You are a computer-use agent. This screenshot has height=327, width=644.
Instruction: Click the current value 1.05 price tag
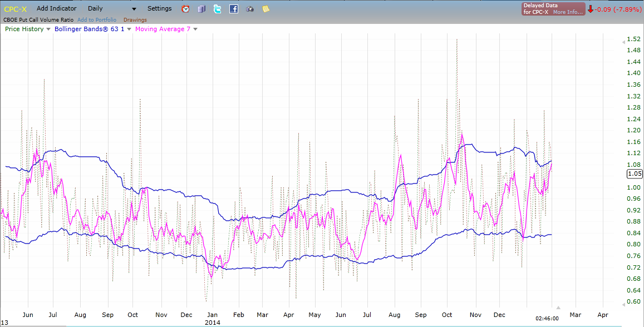tap(635, 174)
